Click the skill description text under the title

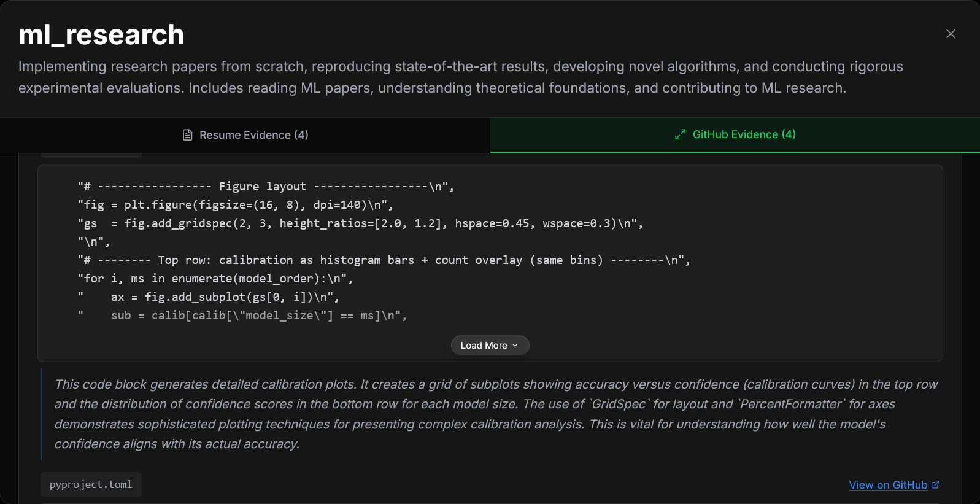pyautogui.click(x=461, y=77)
